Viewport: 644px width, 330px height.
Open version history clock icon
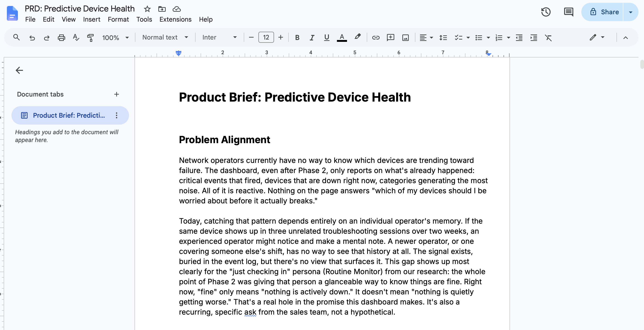click(546, 12)
